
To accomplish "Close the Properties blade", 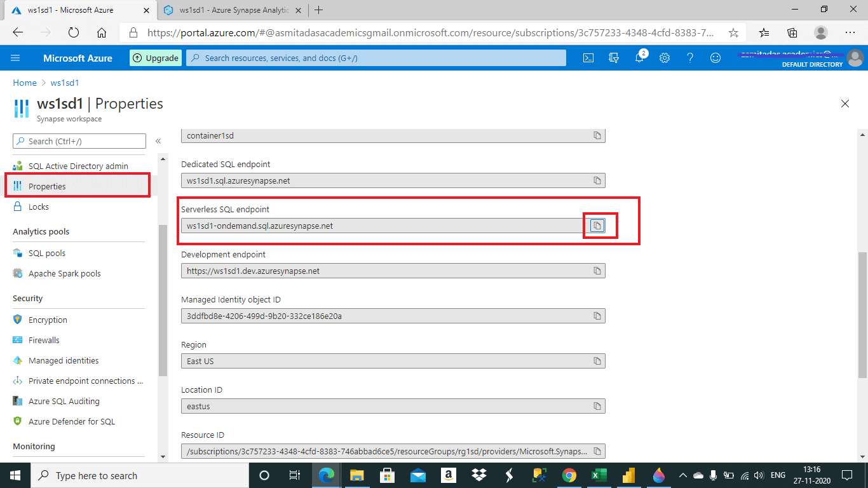I will [x=845, y=104].
